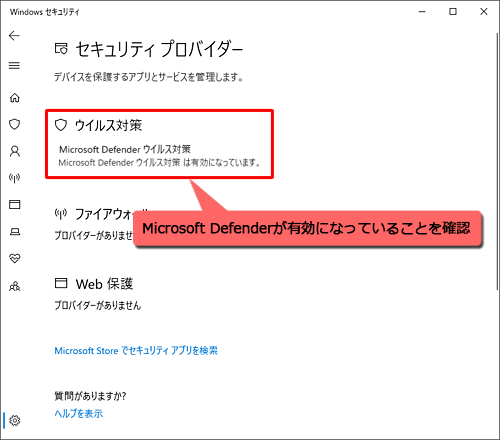Open the hamburger navigation menu
Screen dimensions: 500x440
pyautogui.click(x=14, y=65)
